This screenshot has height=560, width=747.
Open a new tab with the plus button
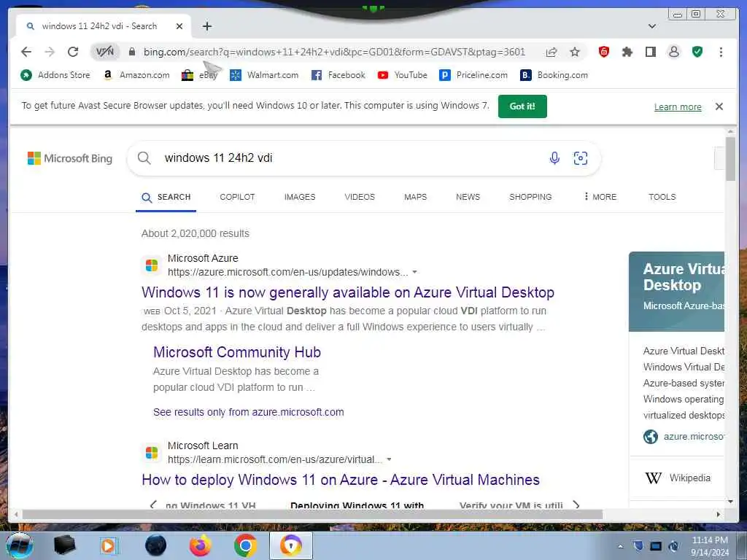tap(206, 26)
